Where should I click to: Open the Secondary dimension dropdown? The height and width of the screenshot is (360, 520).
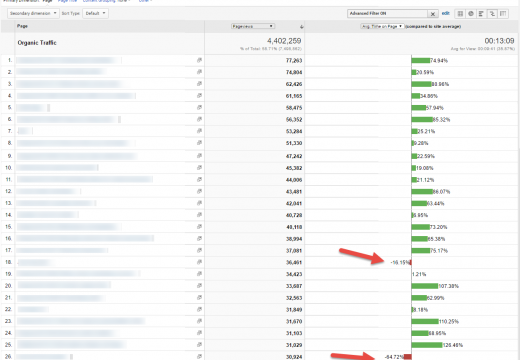tap(33, 13)
